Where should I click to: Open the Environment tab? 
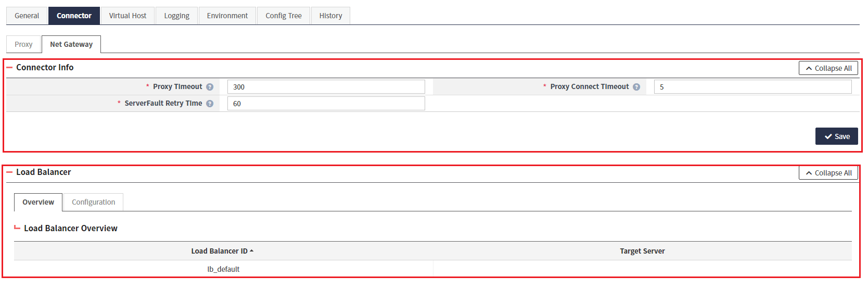pyautogui.click(x=227, y=16)
